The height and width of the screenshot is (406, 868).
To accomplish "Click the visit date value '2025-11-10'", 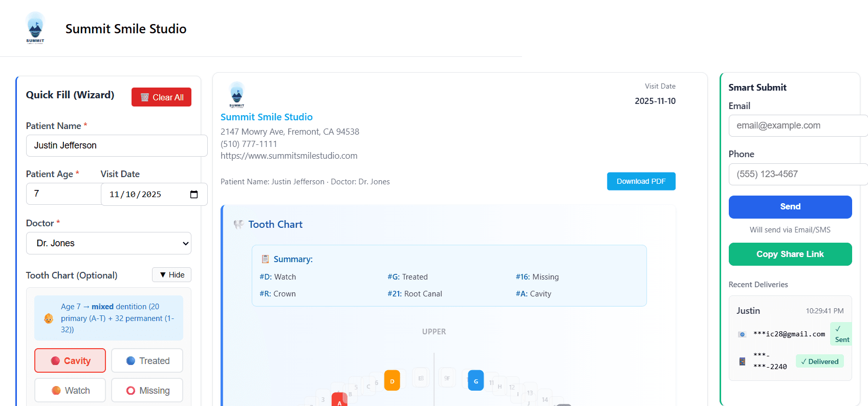I will click(x=655, y=101).
